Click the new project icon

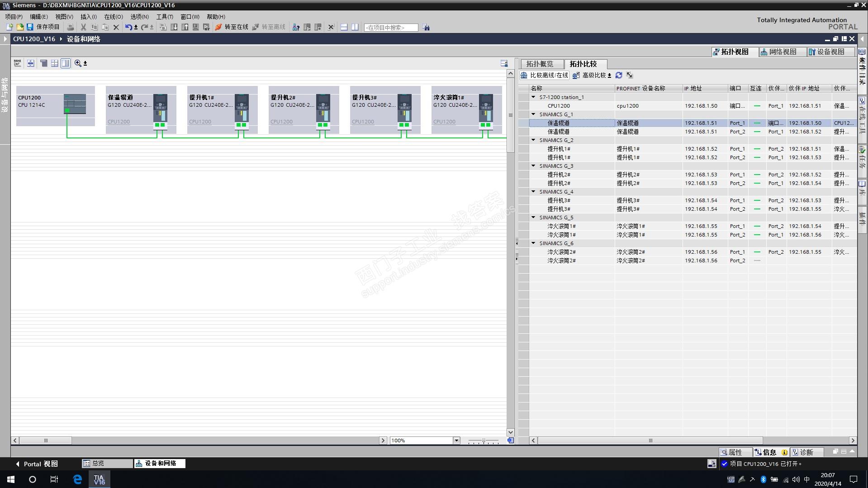[9, 27]
